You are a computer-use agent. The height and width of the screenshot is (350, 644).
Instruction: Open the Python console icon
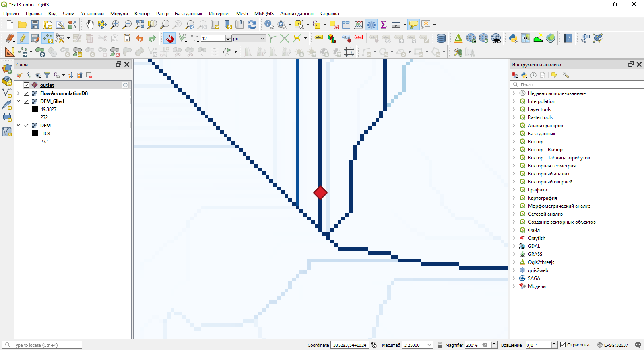tap(513, 38)
